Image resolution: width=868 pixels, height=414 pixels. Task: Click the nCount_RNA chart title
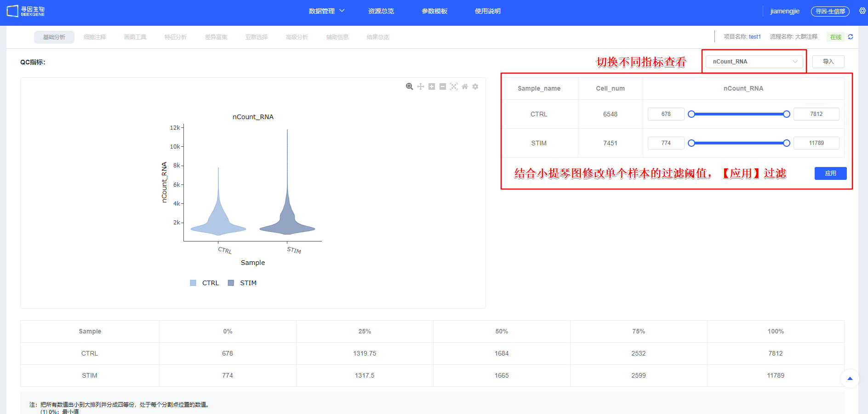click(253, 117)
